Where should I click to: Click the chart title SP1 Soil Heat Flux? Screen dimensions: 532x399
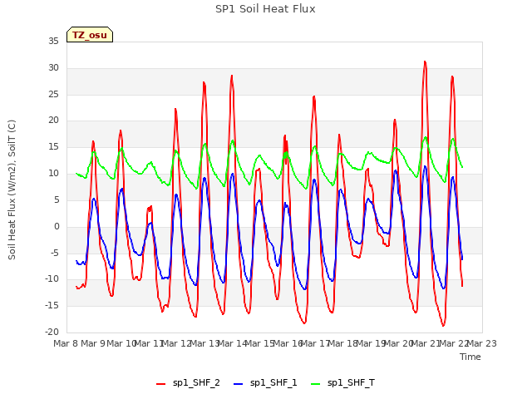pyautogui.click(x=265, y=9)
